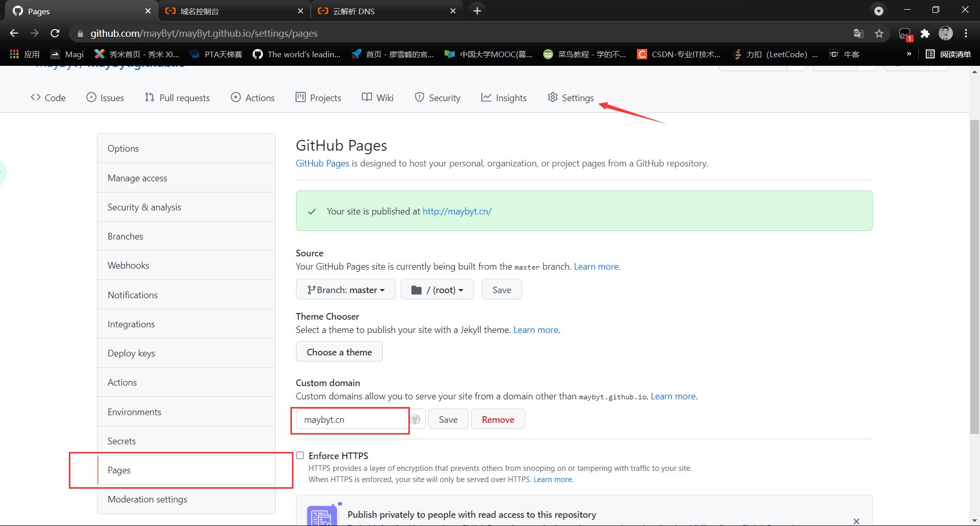Click the red-badge extension icon
Screen dimensions: 980x526
coord(905,34)
